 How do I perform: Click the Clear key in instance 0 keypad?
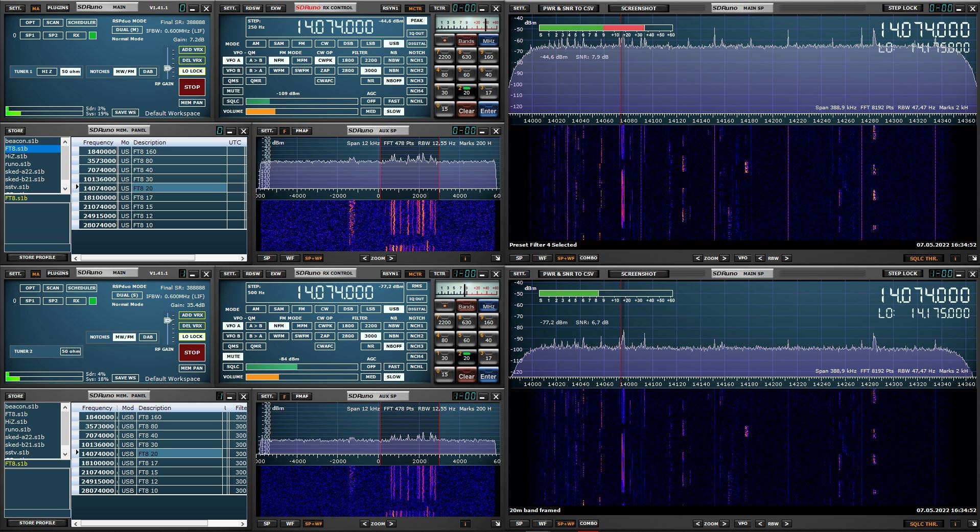tap(466, 111)
